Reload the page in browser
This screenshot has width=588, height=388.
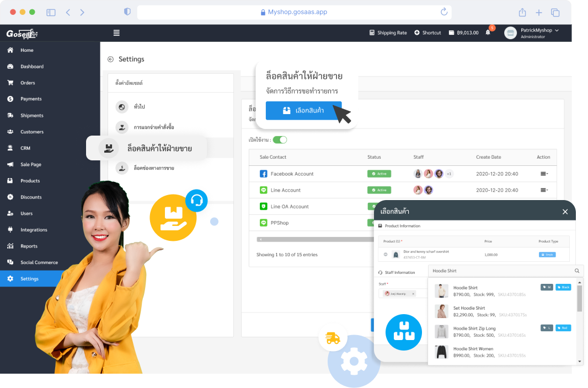444,12
